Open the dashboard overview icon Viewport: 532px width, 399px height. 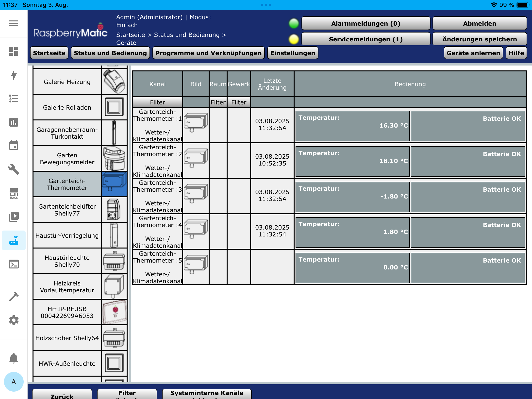point(14,51)
